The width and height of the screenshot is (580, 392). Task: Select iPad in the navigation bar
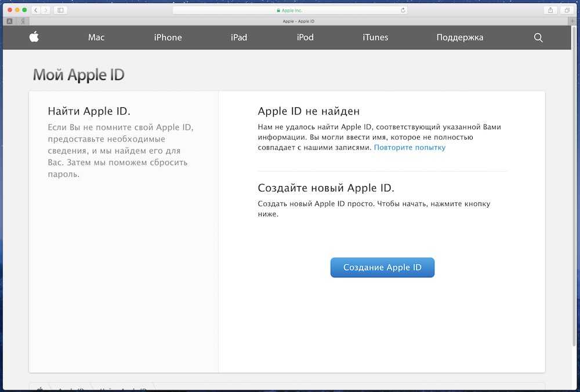click(x=239, y=37)
